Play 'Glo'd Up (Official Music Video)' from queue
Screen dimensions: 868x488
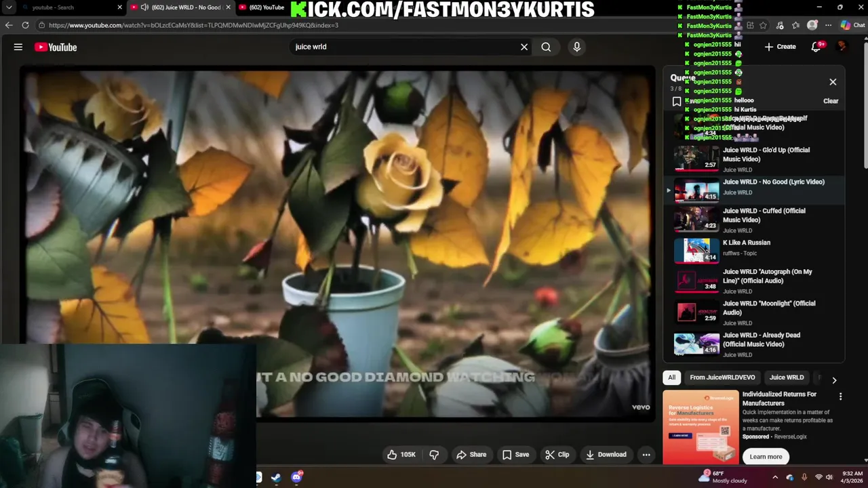(753, 159)
